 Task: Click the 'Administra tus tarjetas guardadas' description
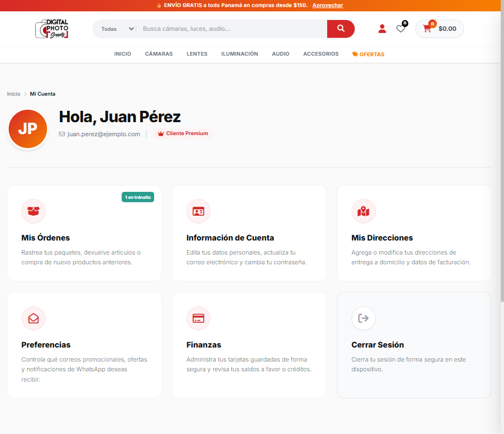(x=249, y=364)
